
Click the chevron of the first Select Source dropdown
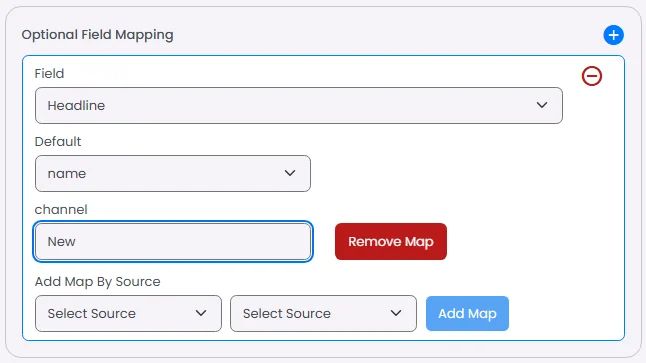coord(201,313)
